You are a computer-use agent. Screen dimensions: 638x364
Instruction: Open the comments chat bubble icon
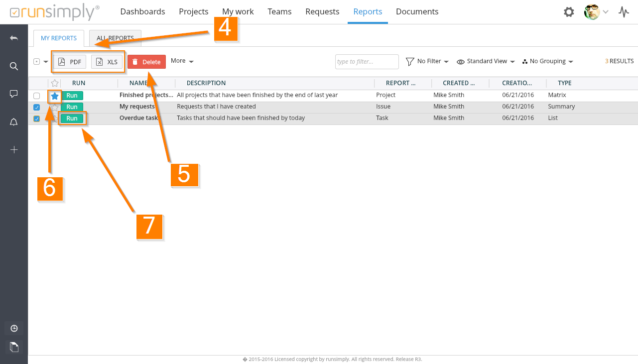coord(14,94)
